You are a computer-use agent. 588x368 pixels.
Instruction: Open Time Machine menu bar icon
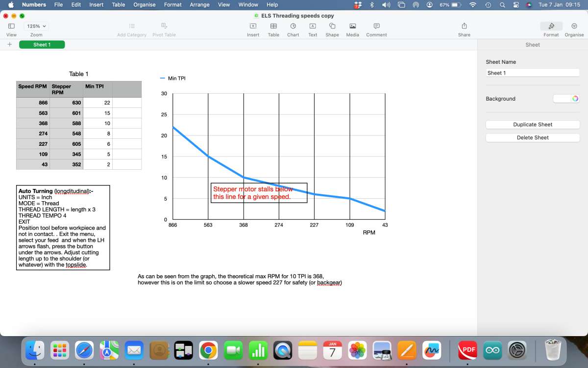click(488, 5)
